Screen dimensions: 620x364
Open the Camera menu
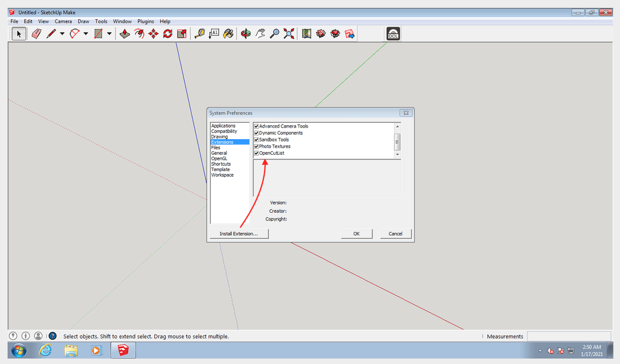pyautogui.click(x=63, y=21)
